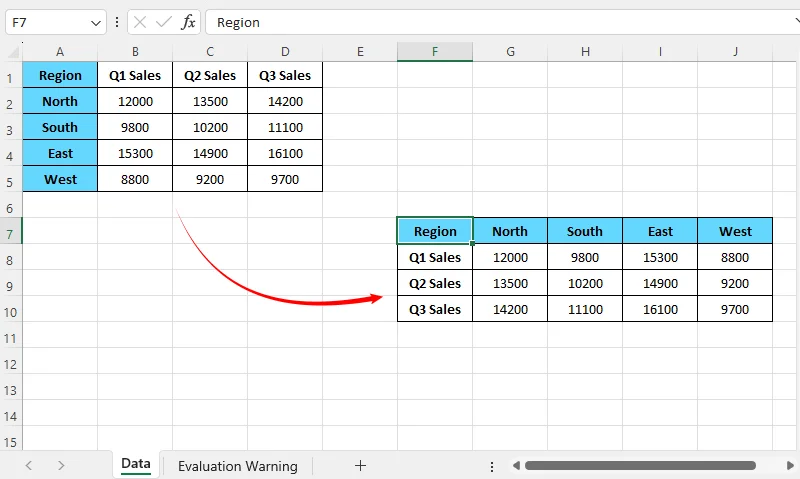The width and height of the screenshot is (800, 479).
Task: Select column G header
Action: (510, 52)
